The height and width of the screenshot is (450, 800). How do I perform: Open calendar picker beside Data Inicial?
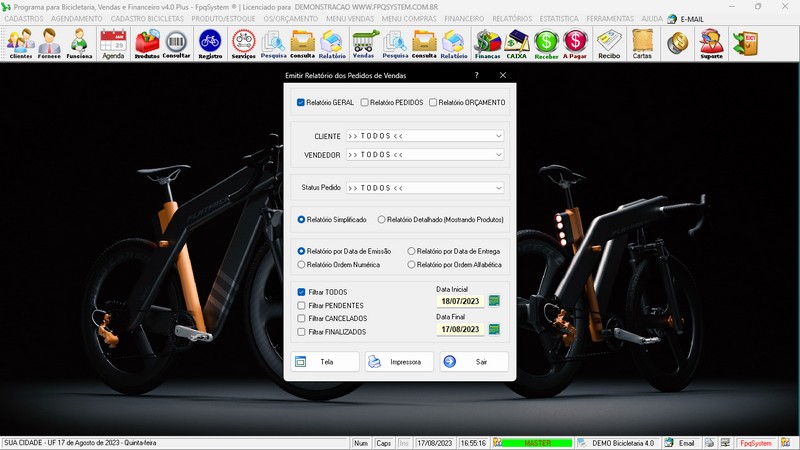point(494,301)
